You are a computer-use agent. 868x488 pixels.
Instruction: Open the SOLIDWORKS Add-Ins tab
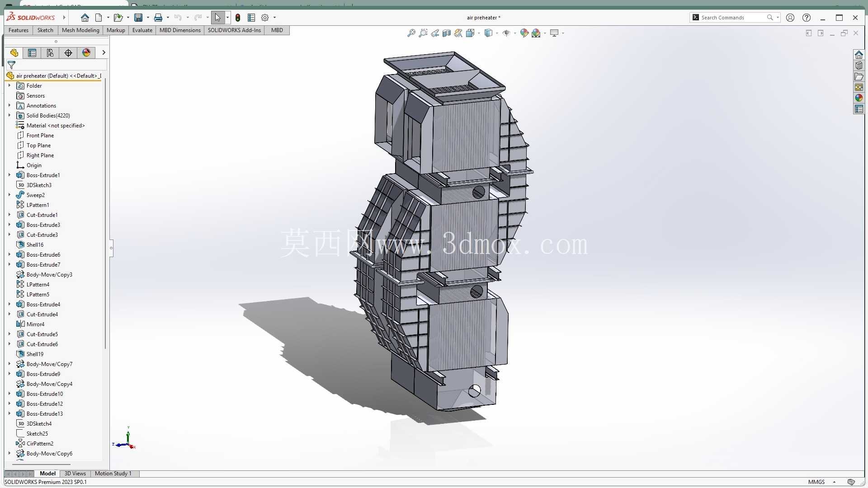point(234,30)
